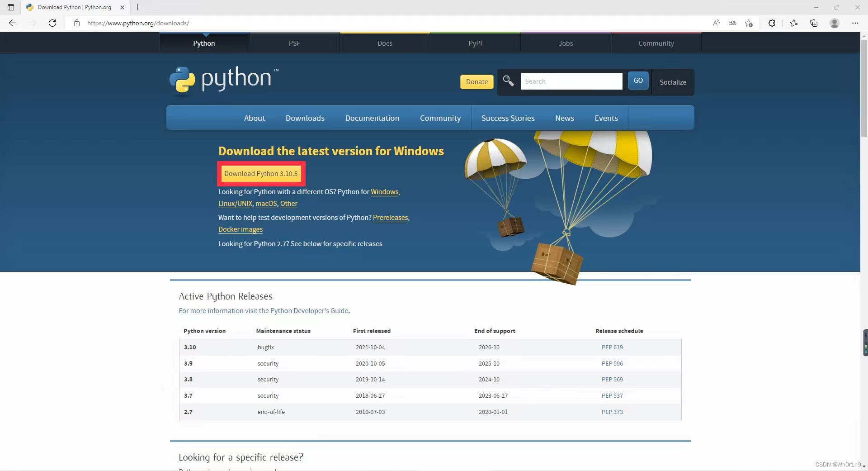Open the collections icon
This screenshot has height=471, width=868.
tap(814, 23)
